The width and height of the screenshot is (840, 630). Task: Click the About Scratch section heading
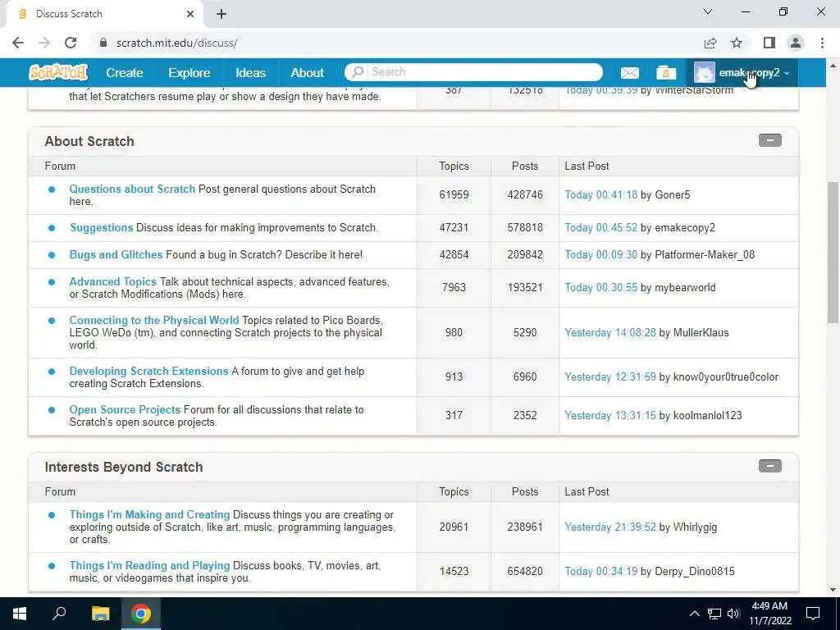click(x=89, y=141)
